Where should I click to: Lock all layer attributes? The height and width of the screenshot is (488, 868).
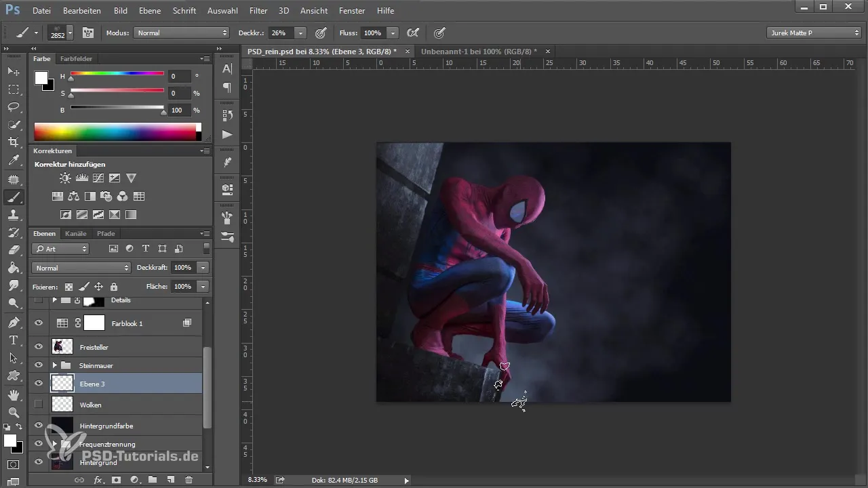(113, 287)
